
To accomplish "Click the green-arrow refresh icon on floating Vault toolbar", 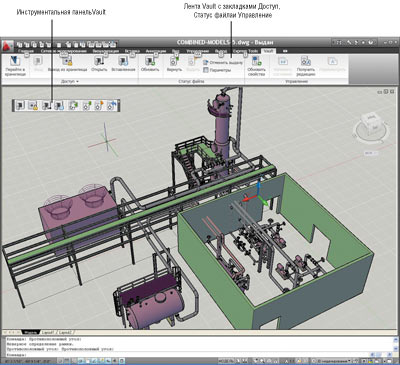I will click(73, 106).
